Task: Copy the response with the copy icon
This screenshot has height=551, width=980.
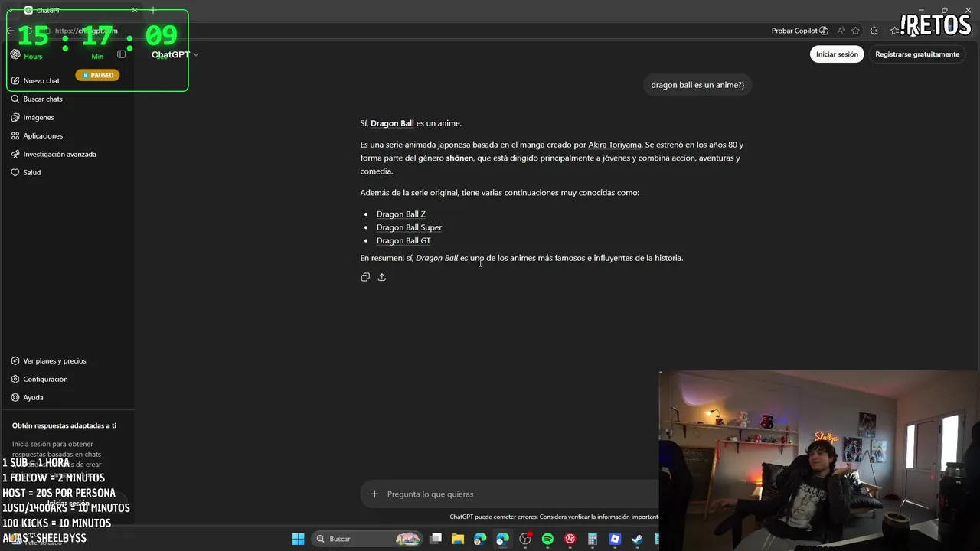Action: [365, 277]
